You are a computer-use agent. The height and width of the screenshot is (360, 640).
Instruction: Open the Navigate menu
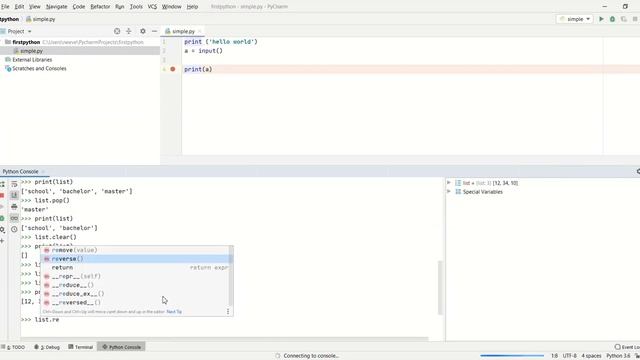(x=56, y=7)
